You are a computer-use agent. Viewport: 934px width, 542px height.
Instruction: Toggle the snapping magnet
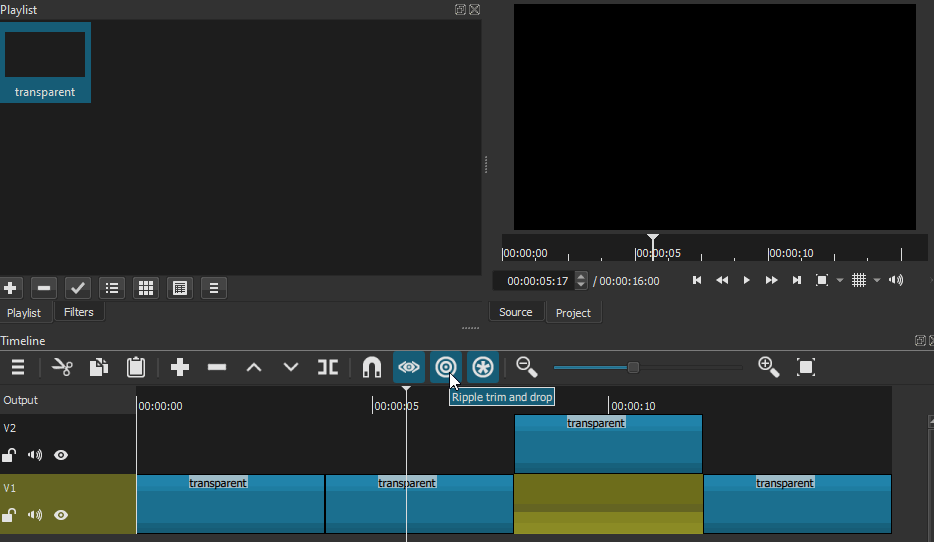(x=372, y=367)
